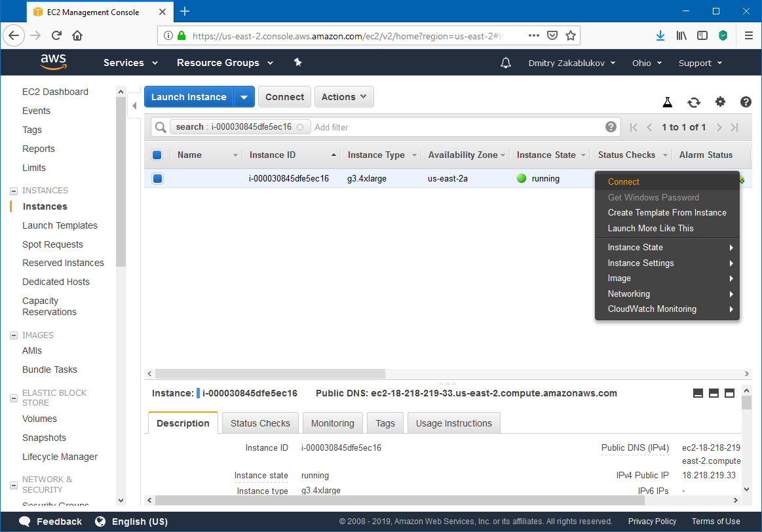Open the Networking submenu
This screenshot has height=532, width=762.
667,294
